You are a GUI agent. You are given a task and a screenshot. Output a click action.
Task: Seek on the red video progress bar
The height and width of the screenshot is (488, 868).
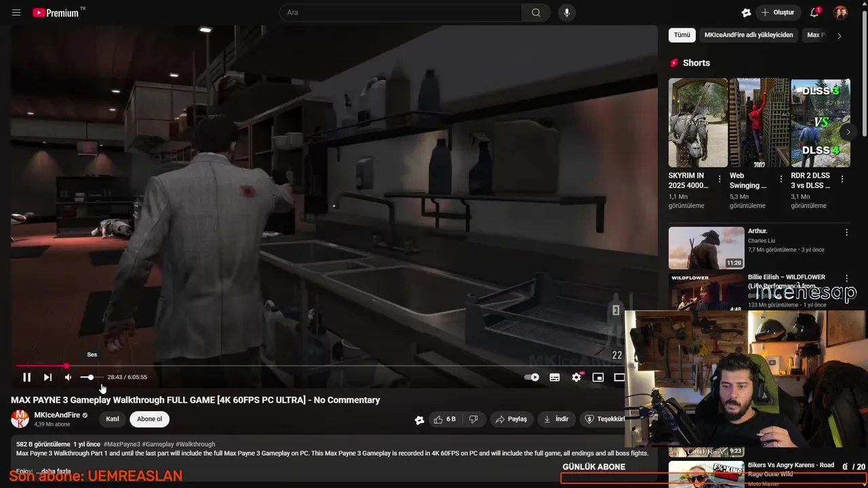tap(319, 366)
